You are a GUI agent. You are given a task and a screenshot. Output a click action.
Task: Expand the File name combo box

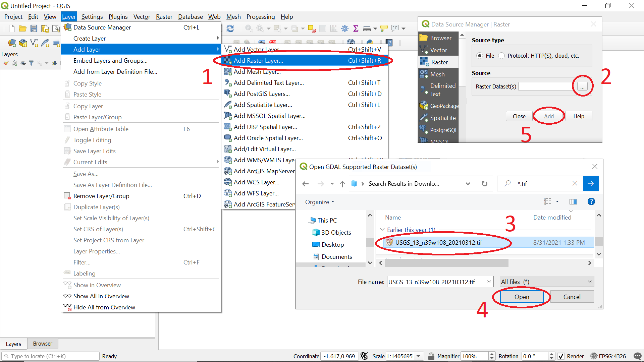(489, 282)
